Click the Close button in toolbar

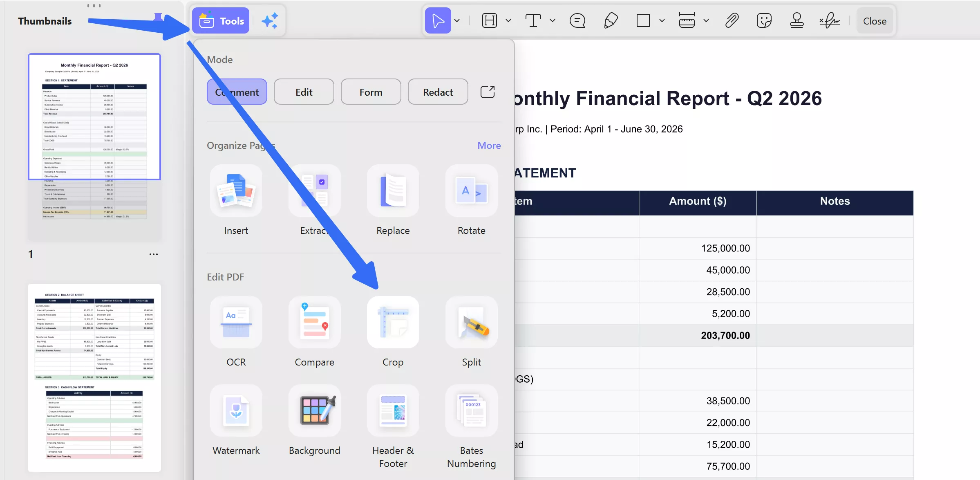(x=875, y=21)
